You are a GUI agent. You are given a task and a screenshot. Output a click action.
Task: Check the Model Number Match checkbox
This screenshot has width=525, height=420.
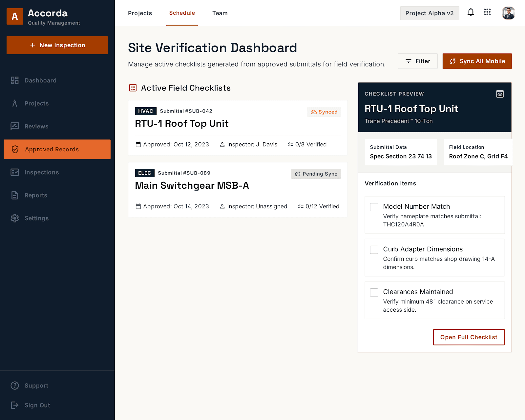(x=374, y=207)
